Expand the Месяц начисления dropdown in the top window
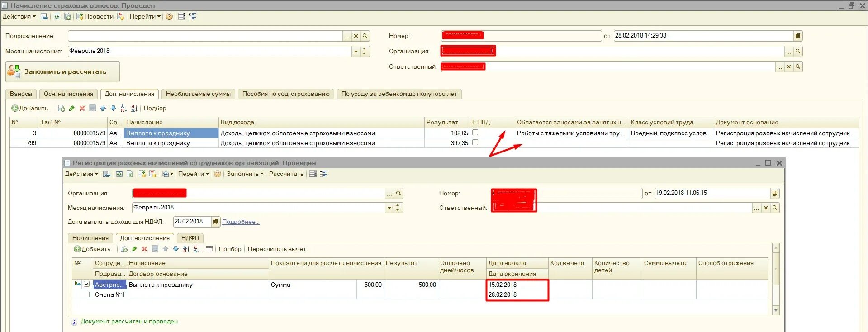 [356, 51]
